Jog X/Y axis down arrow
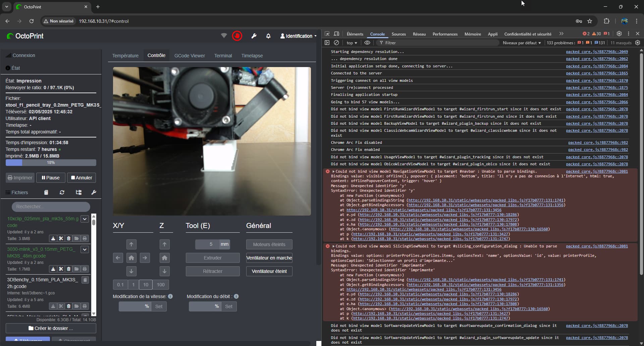The width and height of the screenshot is (644, 346). tap(131, 271)
